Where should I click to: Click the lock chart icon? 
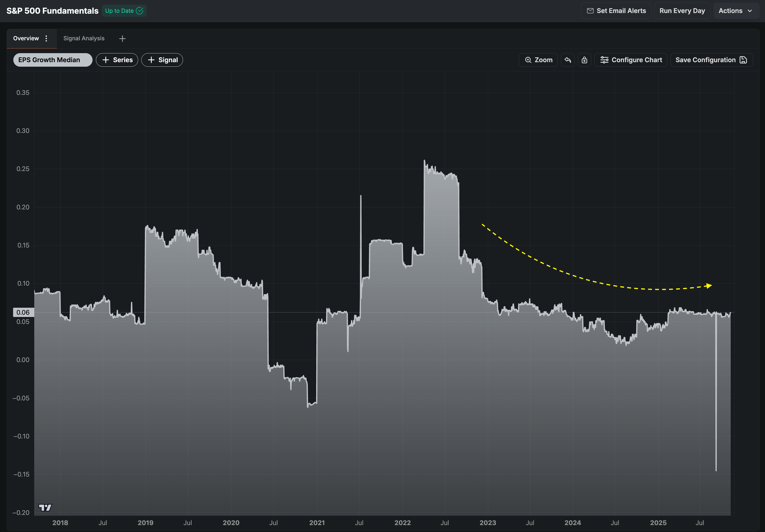[584, 60]
